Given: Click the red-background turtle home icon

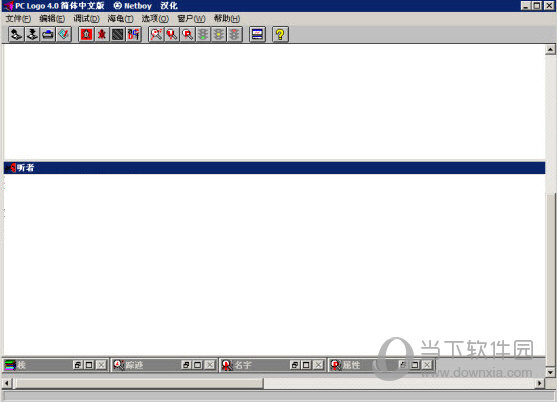Looking at the screenshot, I should coord(86,34).
